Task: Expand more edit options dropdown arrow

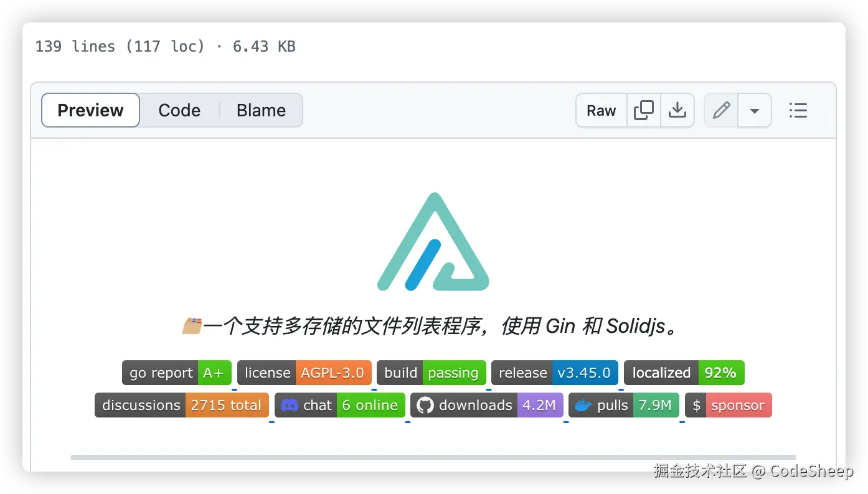Action: (755, 110)
